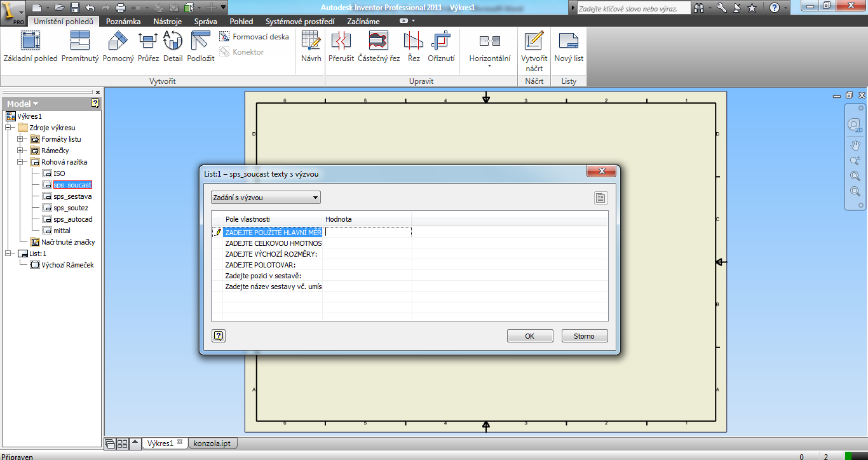868x460 pixels.
Task: Click the Základní pohled (base view) tool
Action: pos(31,46)
